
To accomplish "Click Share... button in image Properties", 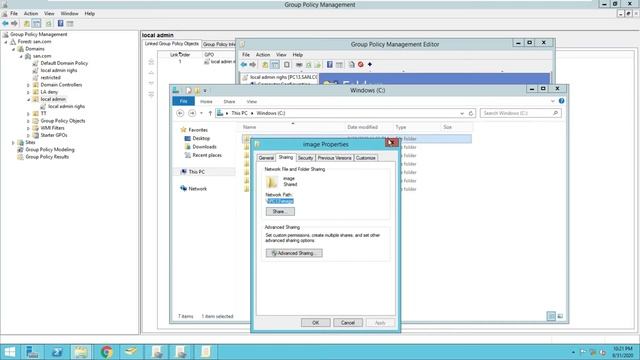I will click(280, 211).
